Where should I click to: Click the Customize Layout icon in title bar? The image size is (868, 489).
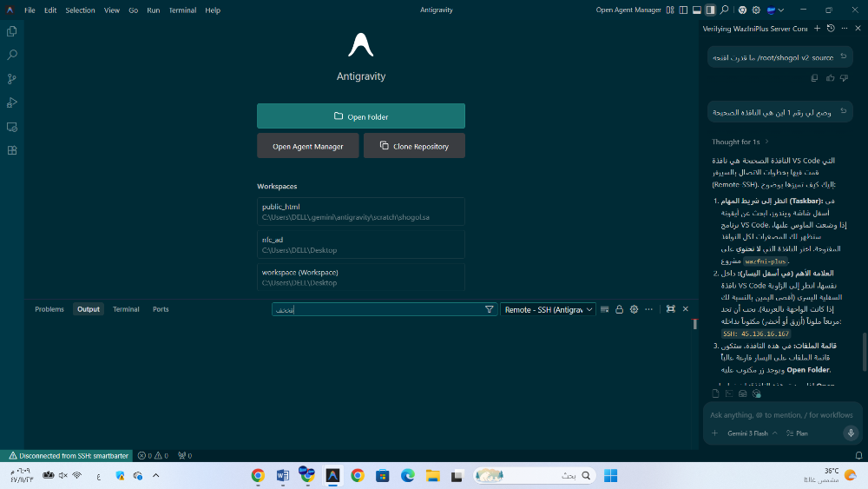coord(670,10)
